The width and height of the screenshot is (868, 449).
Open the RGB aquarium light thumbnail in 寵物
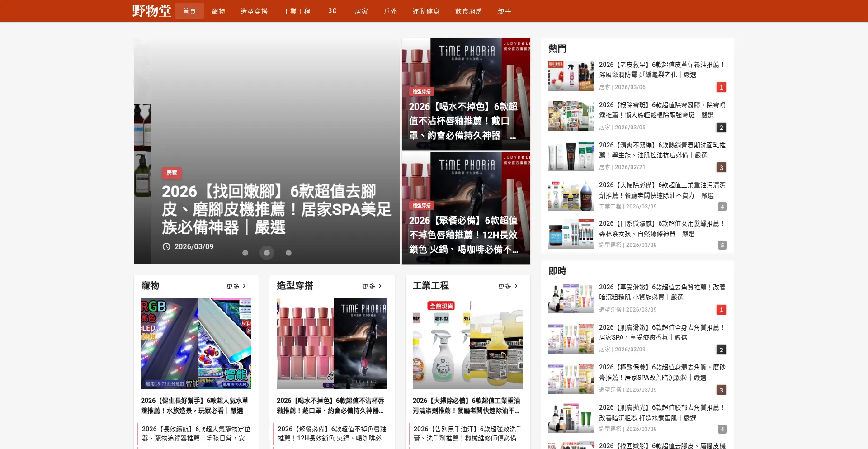196,344
